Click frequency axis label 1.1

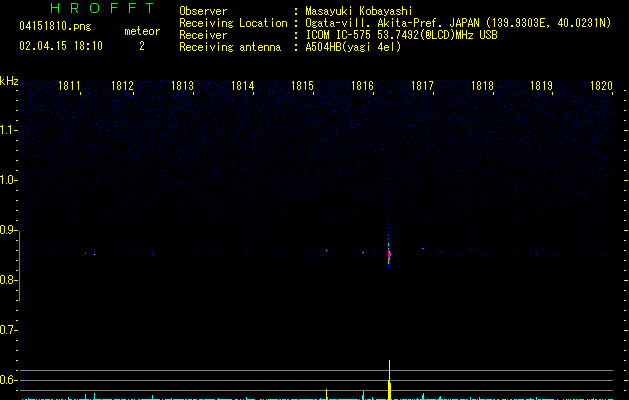pyautogui.click(x=8, y=130)
